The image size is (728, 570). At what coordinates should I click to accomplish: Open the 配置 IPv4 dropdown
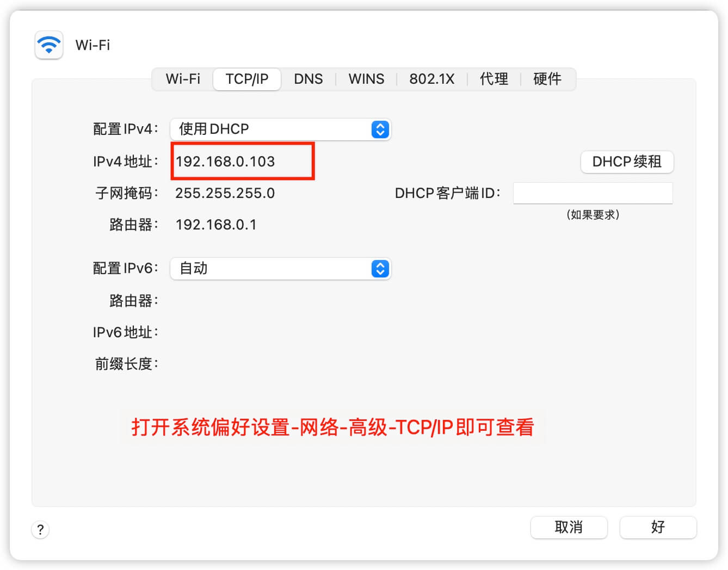click(281, 129)
